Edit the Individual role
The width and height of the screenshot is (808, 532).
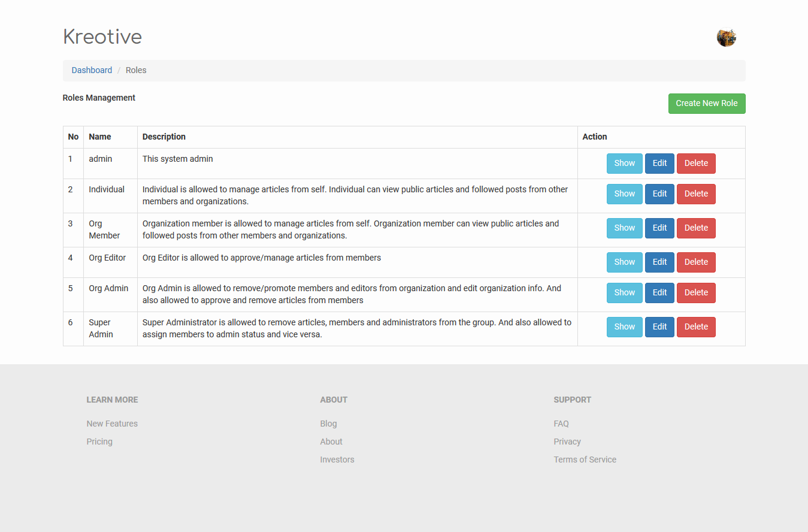659,194
